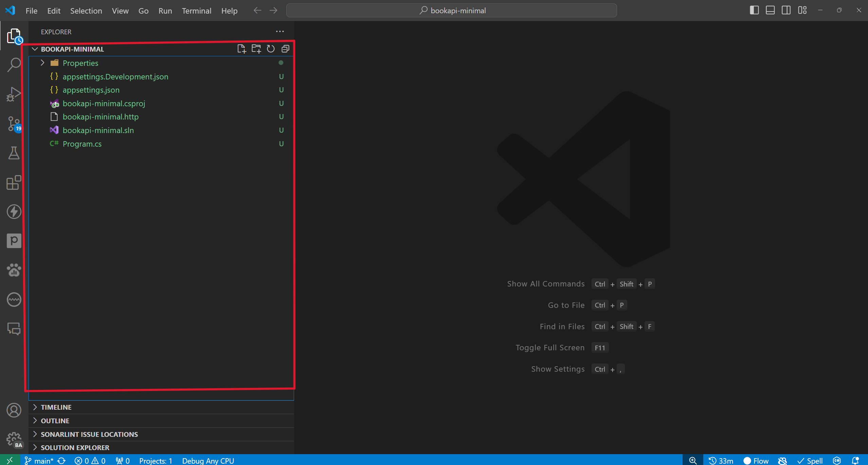Collapse all folders in Explorer
868x465 pixels.
pyautogui.click(x=285, y=49)
